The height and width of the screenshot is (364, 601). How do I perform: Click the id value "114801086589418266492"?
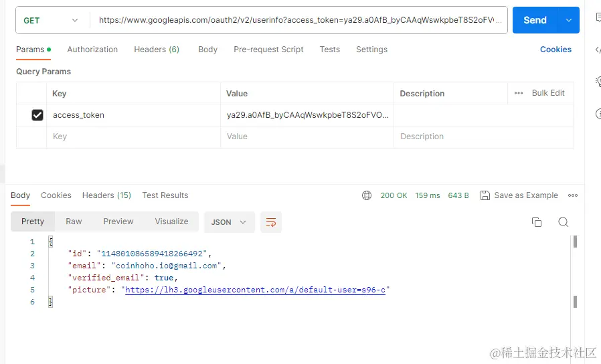coord(152,254)
